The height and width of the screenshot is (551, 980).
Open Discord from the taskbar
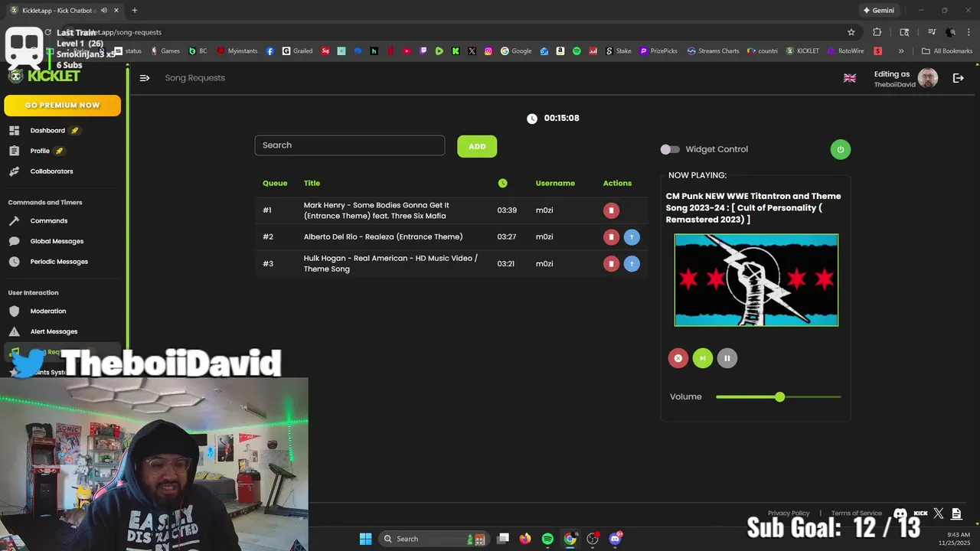pos(615,539)
